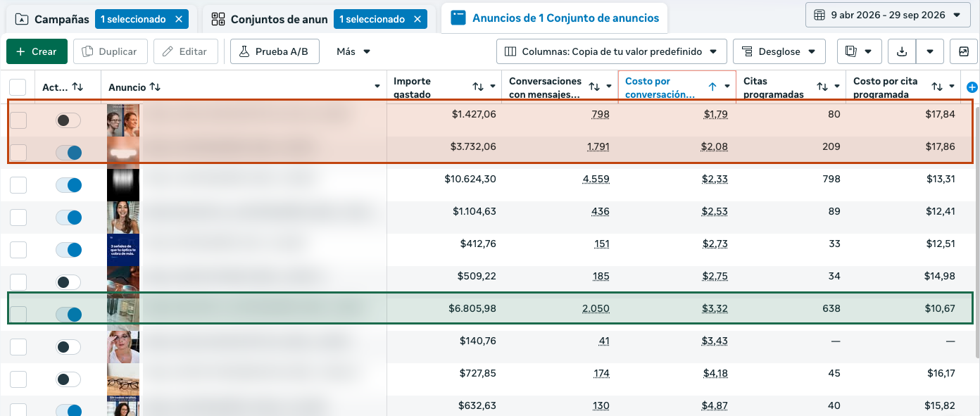Click the $632,63 importe gastado cell

[x=477, y=405]
